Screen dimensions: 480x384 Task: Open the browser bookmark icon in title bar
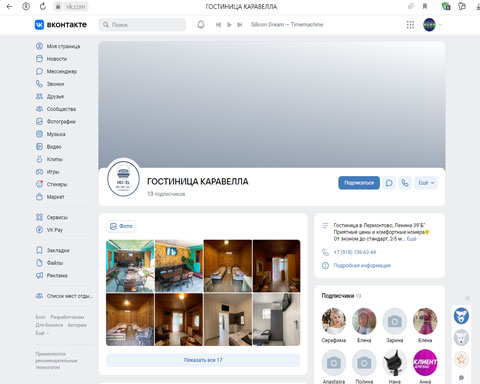coord(425,6)
